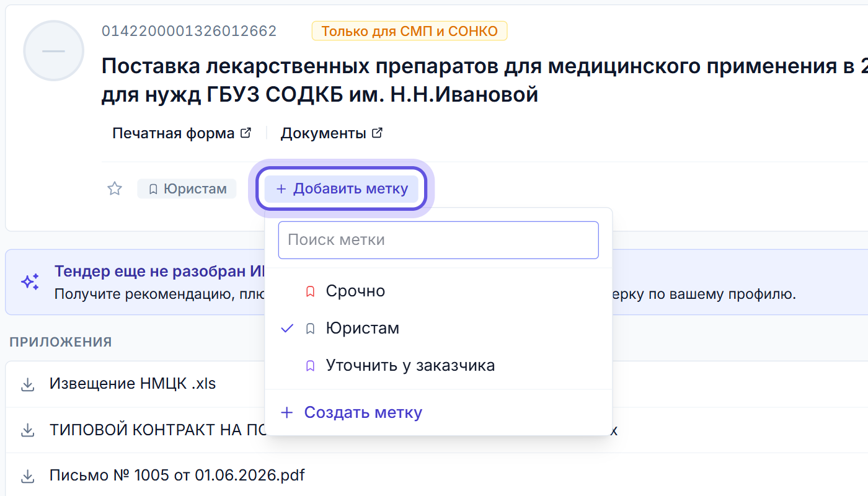868x496 pixels.
Task: Focus the Поиск метки search field
Action: coord(438,240)
